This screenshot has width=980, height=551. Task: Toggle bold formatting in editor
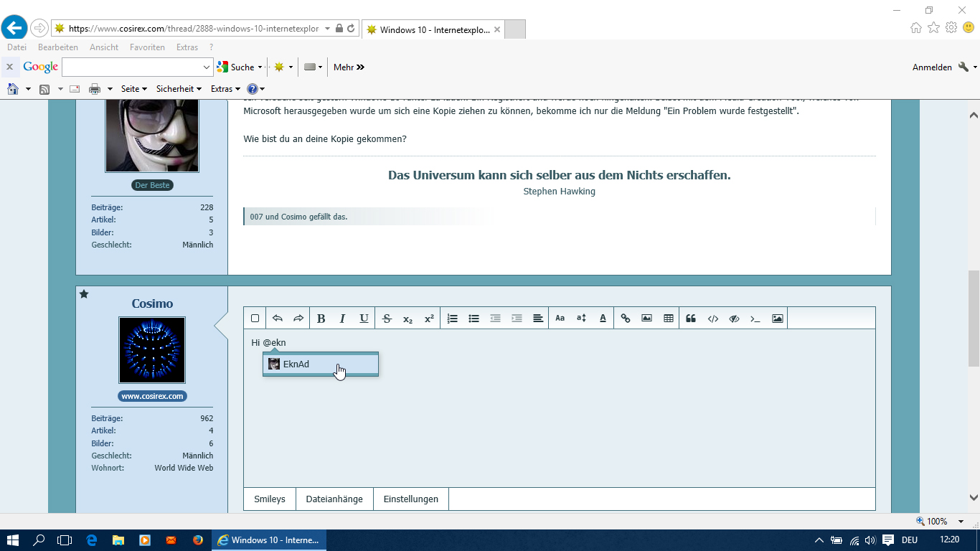[321, 319]
